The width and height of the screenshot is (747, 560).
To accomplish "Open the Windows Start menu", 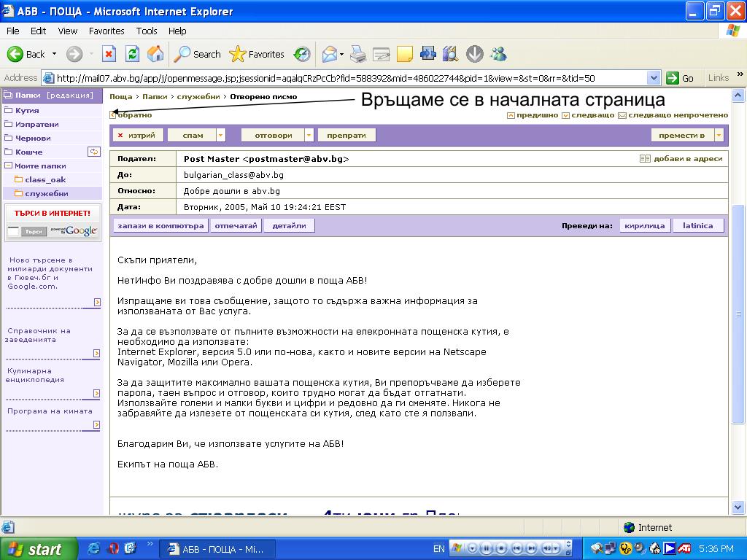I will pyautogui.click(x=38, y=549).
